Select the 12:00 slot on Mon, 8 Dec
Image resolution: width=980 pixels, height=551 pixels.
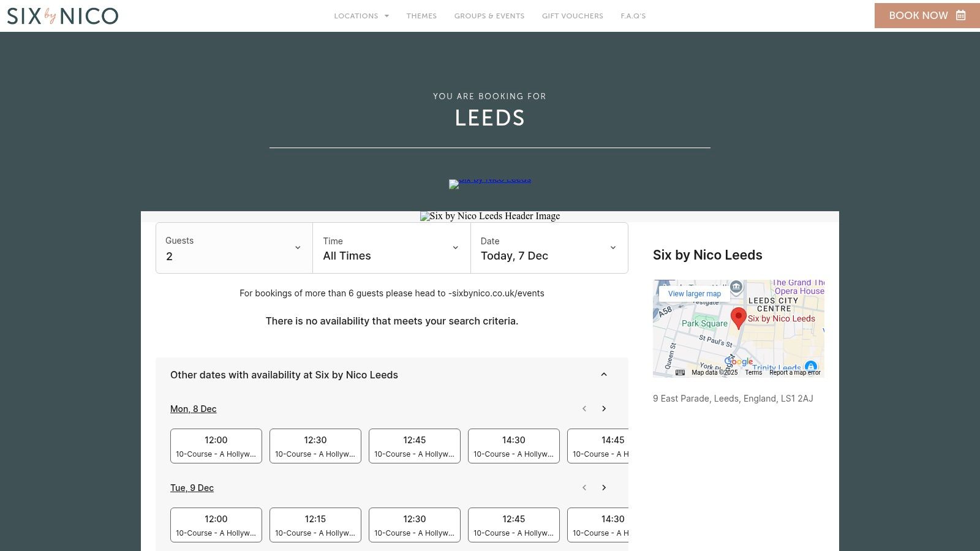click(216, 446)
